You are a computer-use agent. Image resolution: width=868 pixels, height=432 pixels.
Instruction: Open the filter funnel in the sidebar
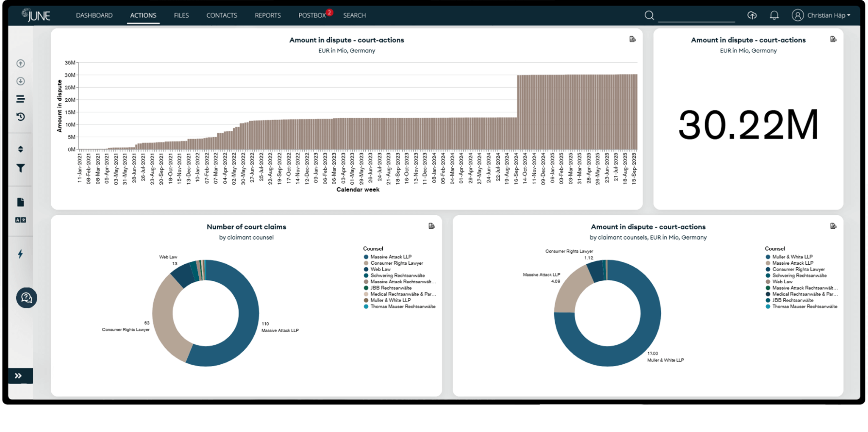pyautogui.click(x=20, y=169)
